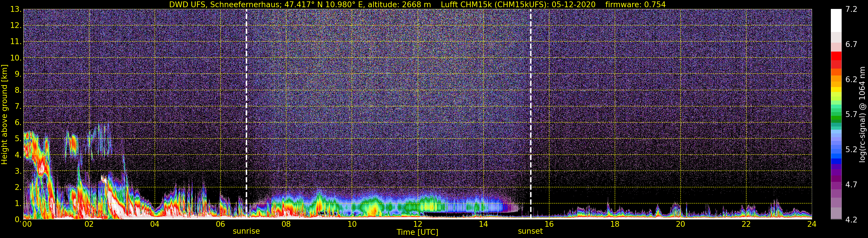Click the '4.2' colorbar value
This screenshot has height=238, width=868.
pos(852,220)
